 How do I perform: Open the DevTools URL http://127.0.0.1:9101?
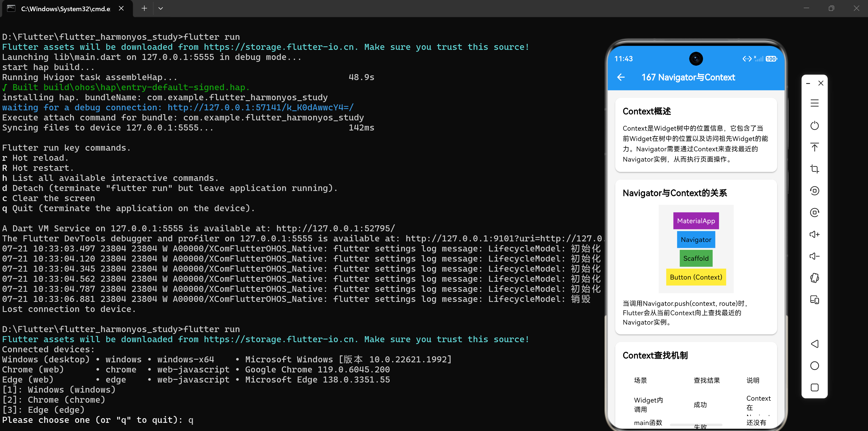504,239
